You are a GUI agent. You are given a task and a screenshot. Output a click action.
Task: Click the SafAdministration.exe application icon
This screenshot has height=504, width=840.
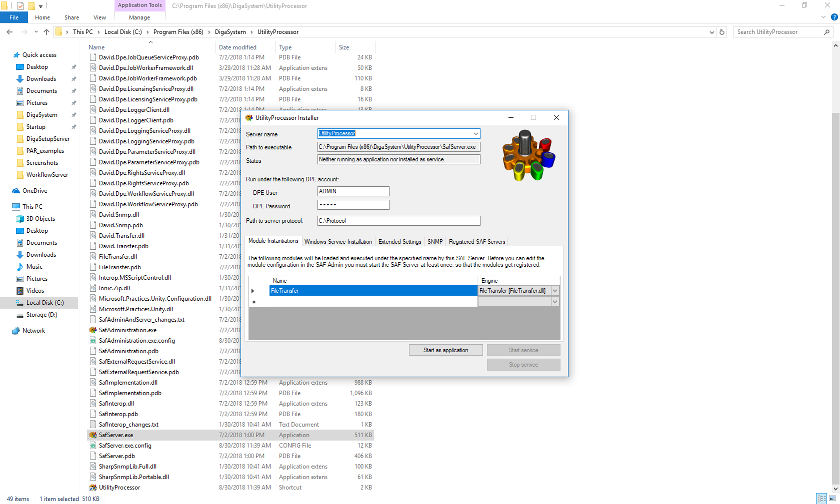coord(93,330)
